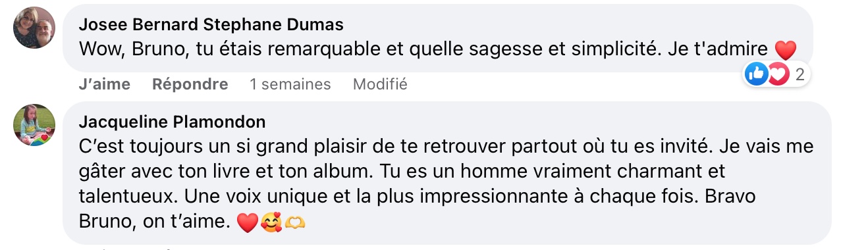Click the red heart reaction icon beside the count
Image resolution: width=868 pixels, height=250 pixels.
click(x=778, y=74)
